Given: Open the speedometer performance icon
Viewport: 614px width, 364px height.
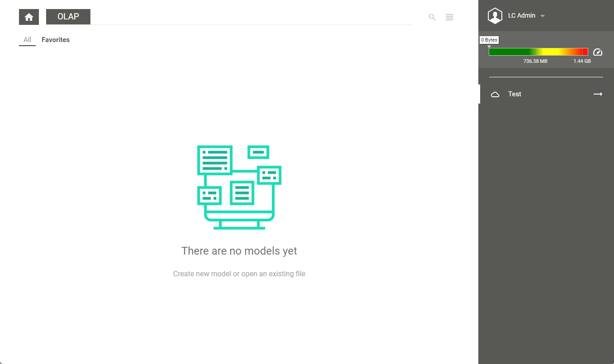Looking at the screenshot, I should click(x=598, y=52).
